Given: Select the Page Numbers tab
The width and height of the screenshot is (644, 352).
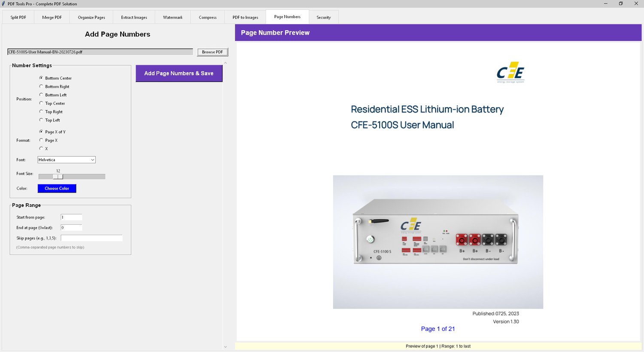Looking at the screenshot, I should tap(287, 17).
